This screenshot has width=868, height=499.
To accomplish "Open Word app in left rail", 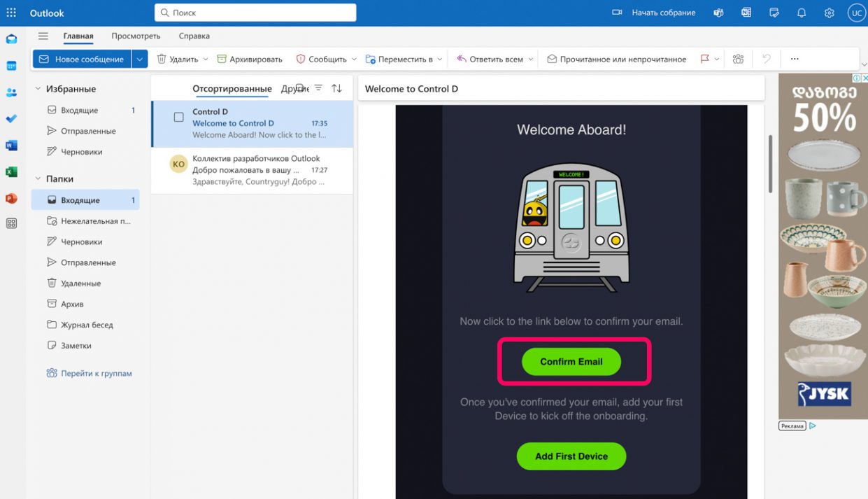I will click(11, 146).
